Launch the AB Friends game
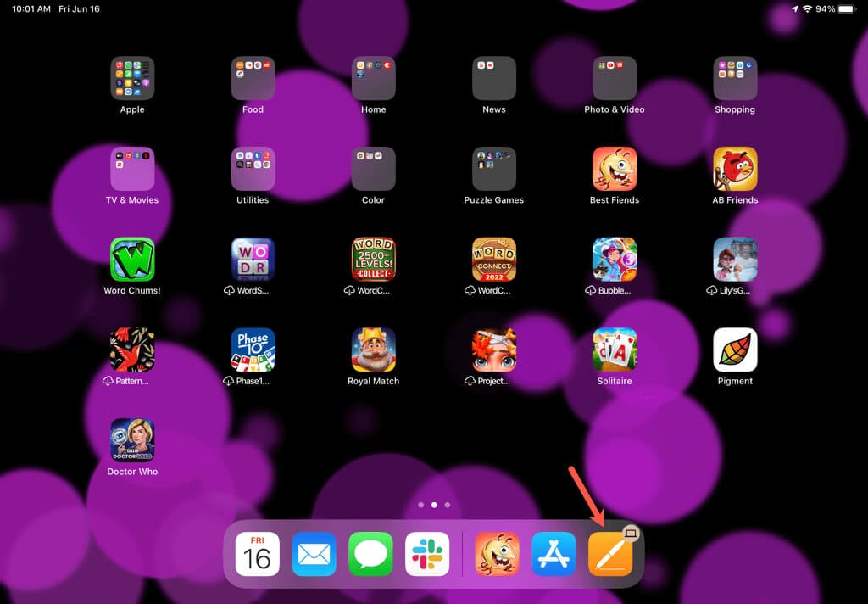Screen dimensions: 868x604 735,169
